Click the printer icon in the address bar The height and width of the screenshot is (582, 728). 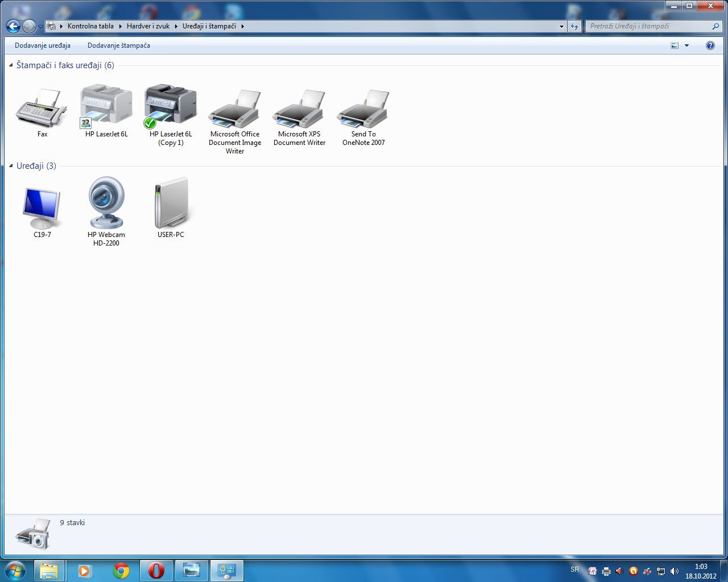point(51,26)
